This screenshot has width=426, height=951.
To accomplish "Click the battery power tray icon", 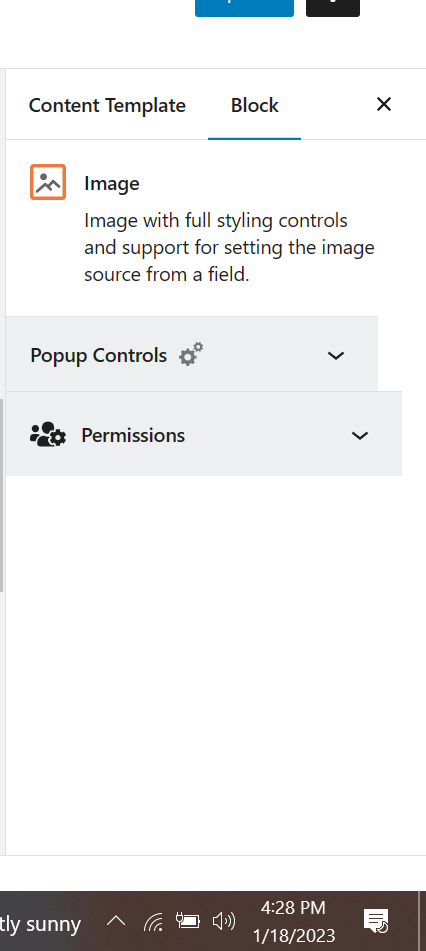I will point(188,921).
